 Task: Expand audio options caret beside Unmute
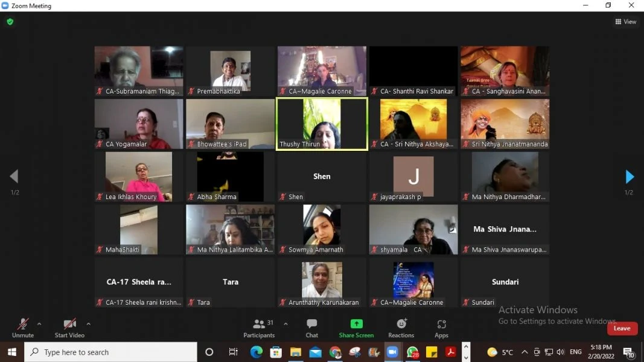click(x=39, y=324)
